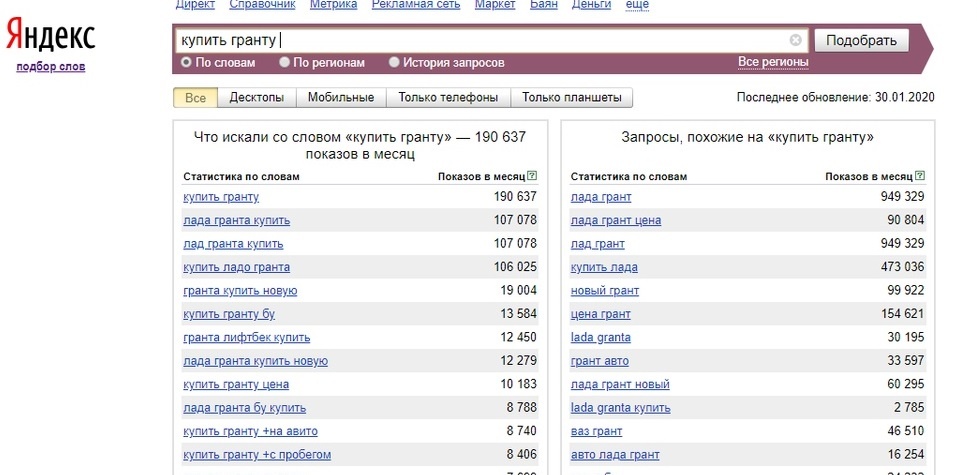Open the 'купить гранту +на авито' link

click(x=250, y=431)
